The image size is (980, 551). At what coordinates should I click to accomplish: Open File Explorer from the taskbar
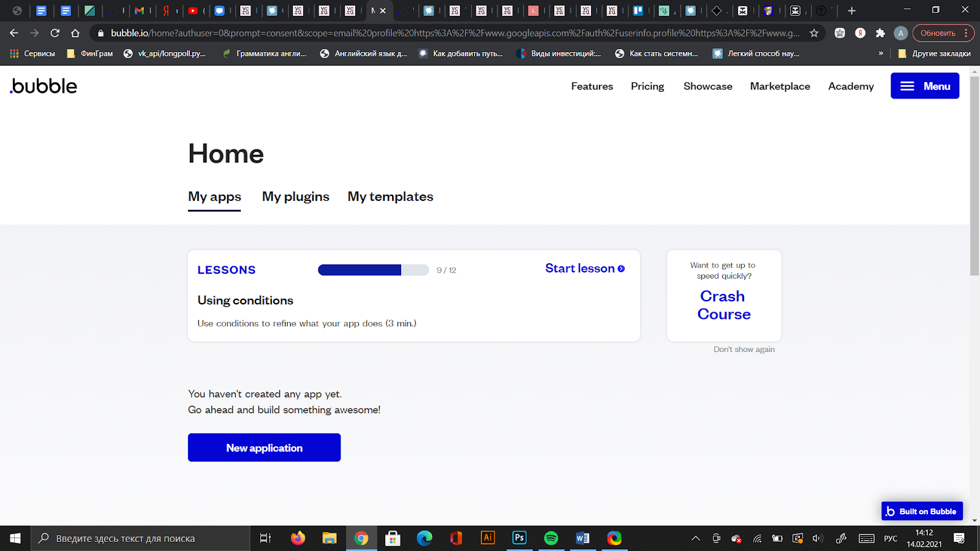330,538
